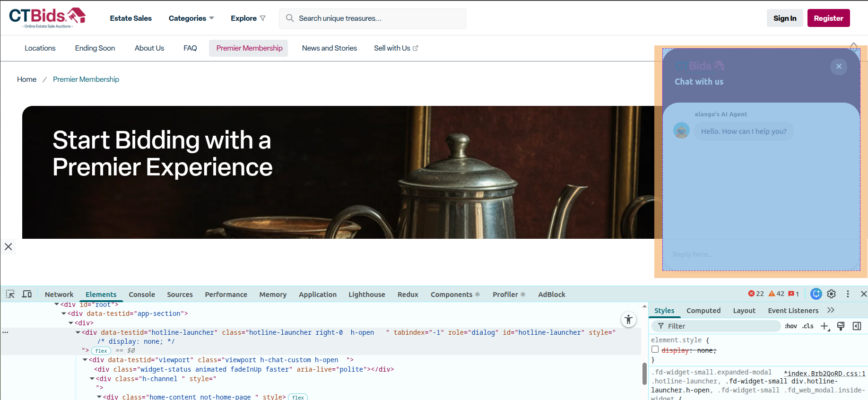The image size is (868, 400).
Task: Click the New Style Rule plus icon
Action: point(825,326)
